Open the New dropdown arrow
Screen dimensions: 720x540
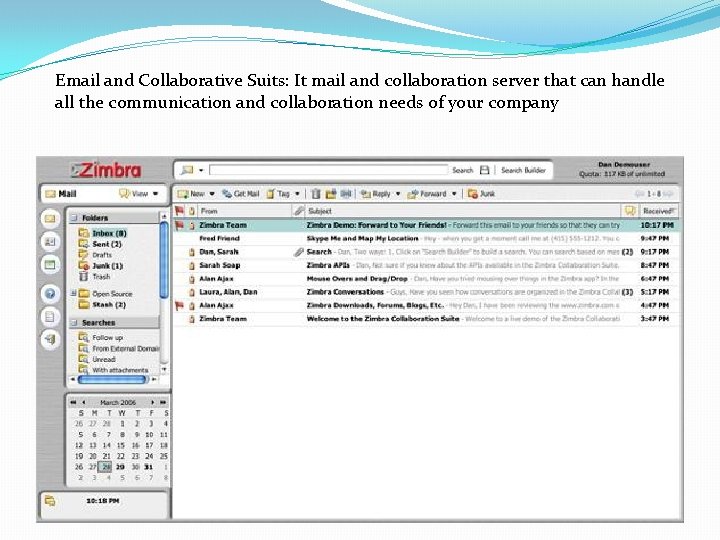[212, 194]
